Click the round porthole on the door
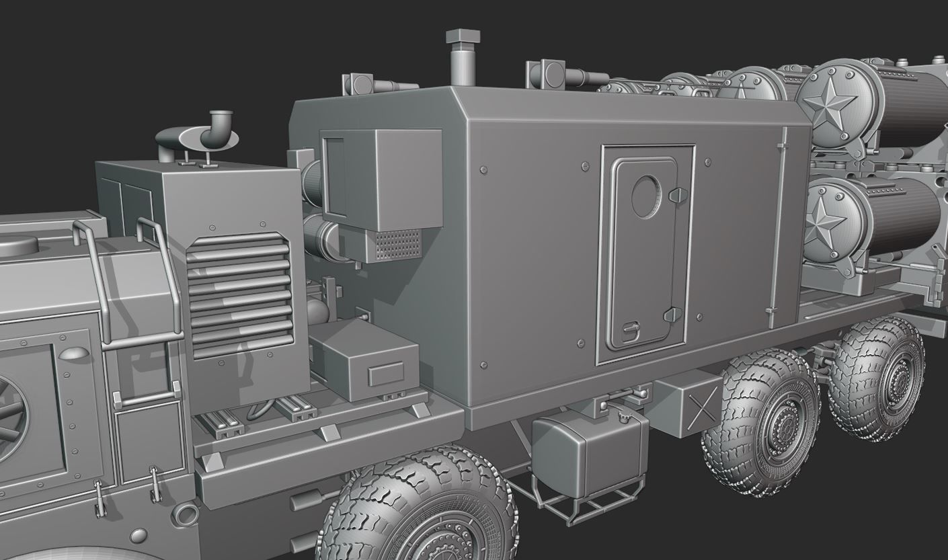 pos(647,196)
